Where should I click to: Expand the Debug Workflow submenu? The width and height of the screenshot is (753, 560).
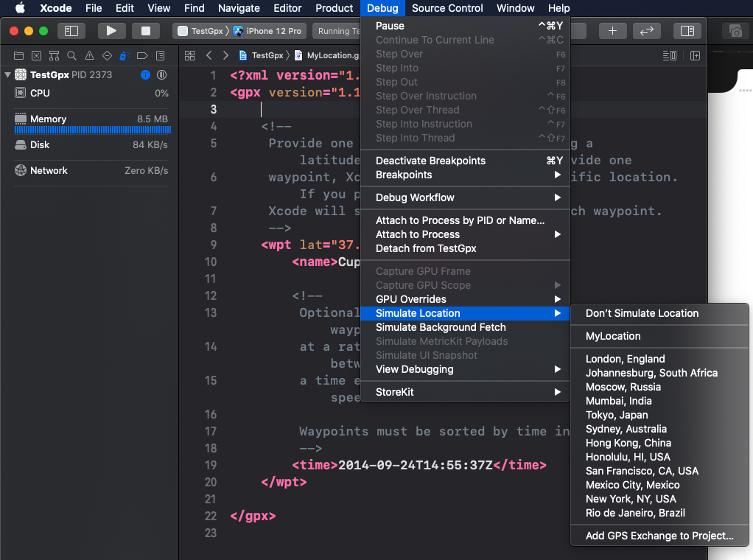point(465,198)
